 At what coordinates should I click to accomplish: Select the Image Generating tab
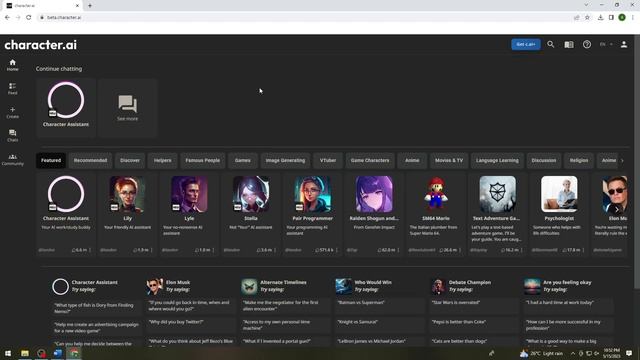pos(285,160)
